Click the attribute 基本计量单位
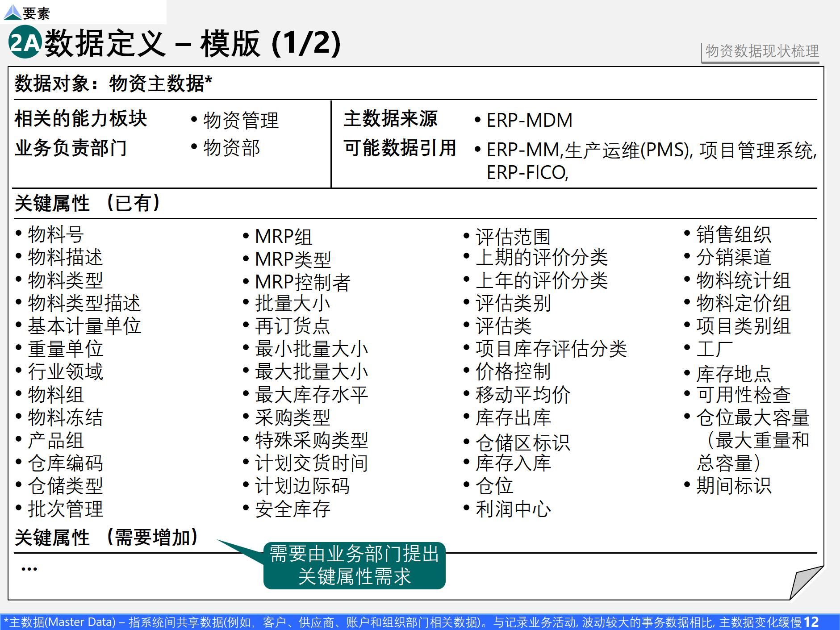This screenshot has height=630, width=840. point(84,326)
